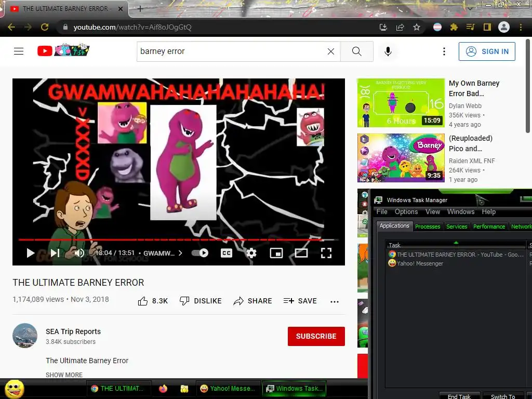Open the browser extensions puzzle icon
The width and height of the screenshot is (532, 399).
pos(454,27)
